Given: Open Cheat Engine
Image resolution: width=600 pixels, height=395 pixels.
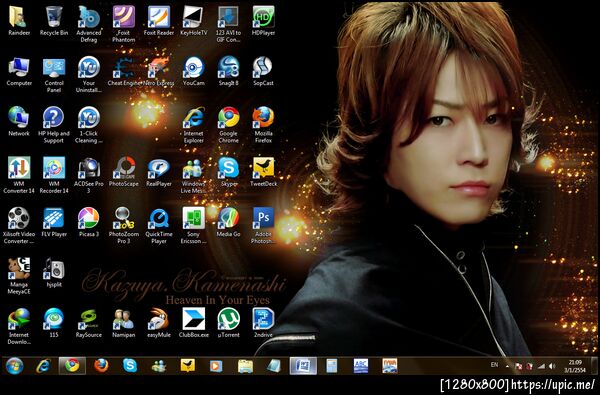Looking at the screenshot, I should 124,72.
